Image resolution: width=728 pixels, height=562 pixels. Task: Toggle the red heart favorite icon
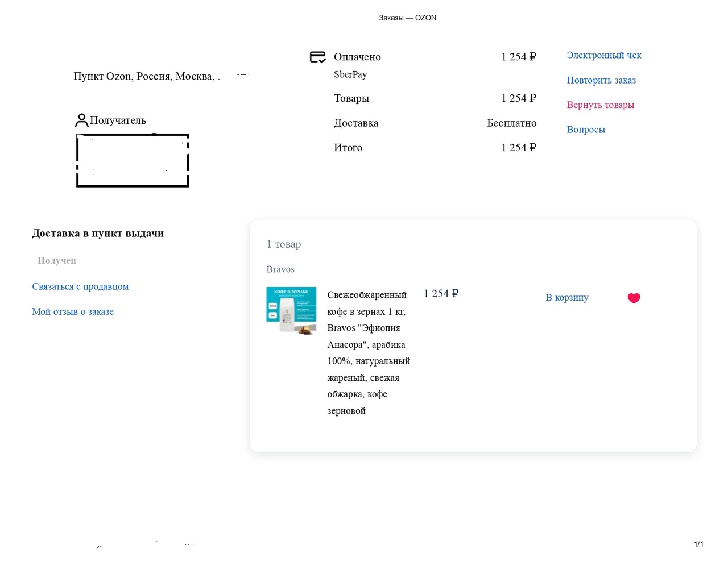[634, 298]
